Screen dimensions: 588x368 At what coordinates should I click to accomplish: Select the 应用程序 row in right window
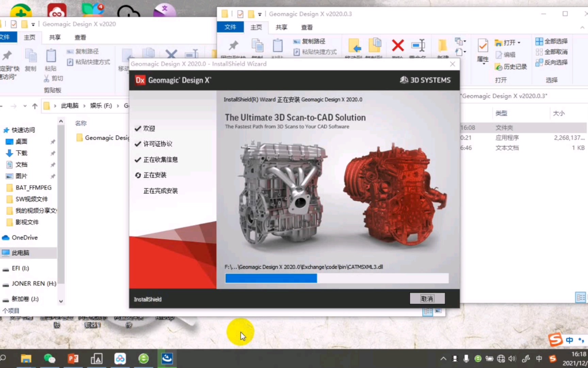point(524,138)
